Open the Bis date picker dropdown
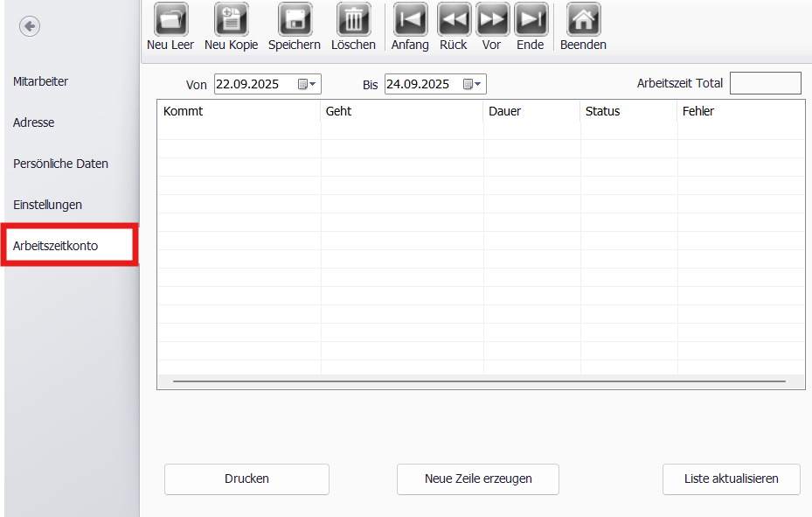Image resolution: width=812 pixels, height=517 pixels. (472, 84)
